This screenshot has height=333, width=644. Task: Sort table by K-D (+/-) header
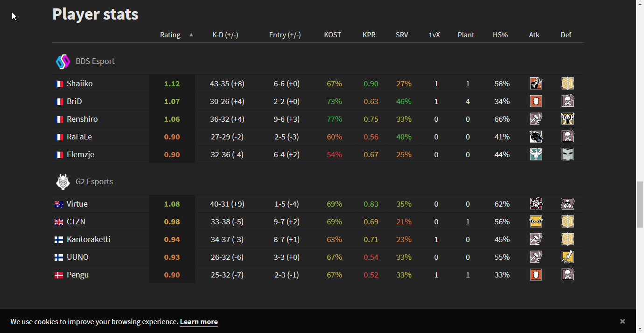click(x=225, y=35)
